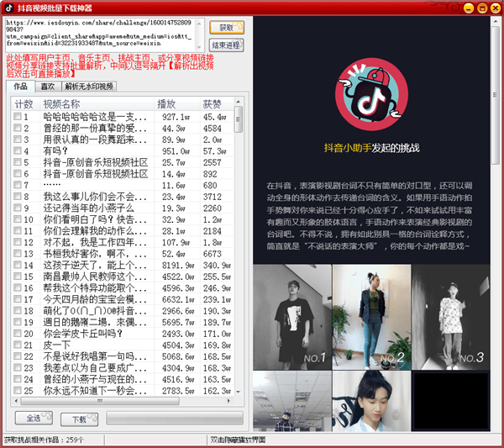Switch to the 作品 tab
Screen dimensions: 504x448
[20, 87]
